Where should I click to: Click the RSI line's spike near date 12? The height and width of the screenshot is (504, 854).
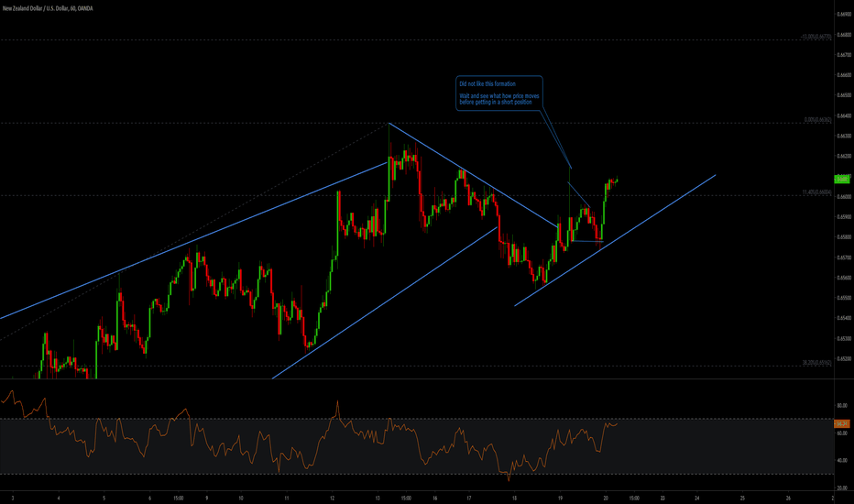pos(339,401)
